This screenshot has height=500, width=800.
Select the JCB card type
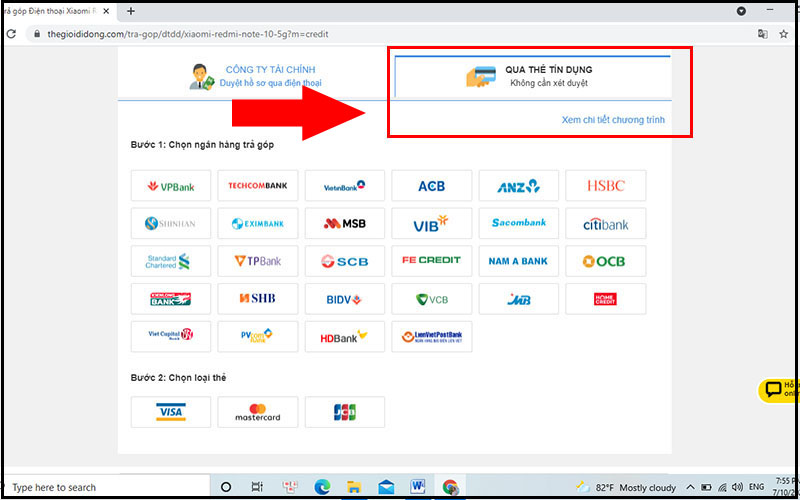click(345, 412)
